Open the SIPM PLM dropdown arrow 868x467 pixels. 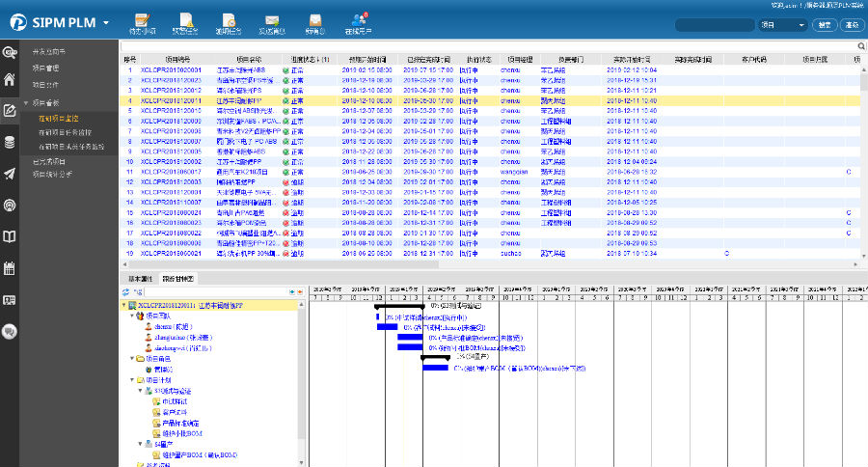pyautogui.click(x=105, y=22)
